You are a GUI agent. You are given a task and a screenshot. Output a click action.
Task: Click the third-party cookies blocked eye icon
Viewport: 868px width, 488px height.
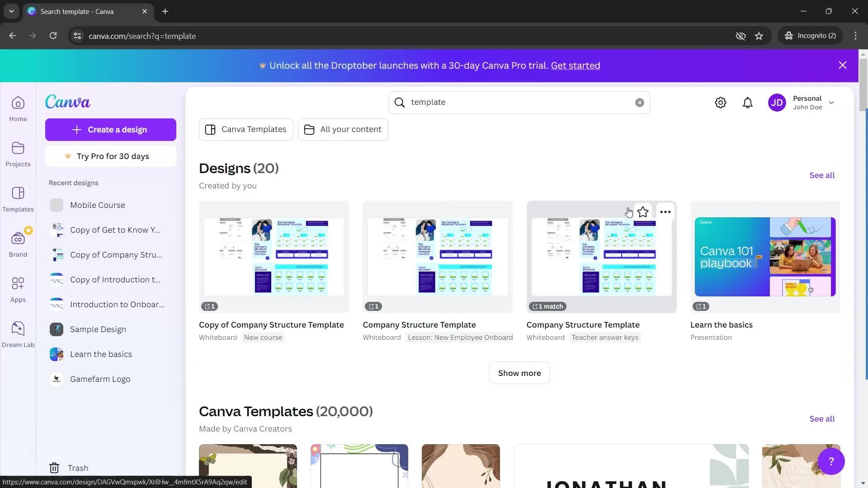pyautogui.click(x=741, y=36)
